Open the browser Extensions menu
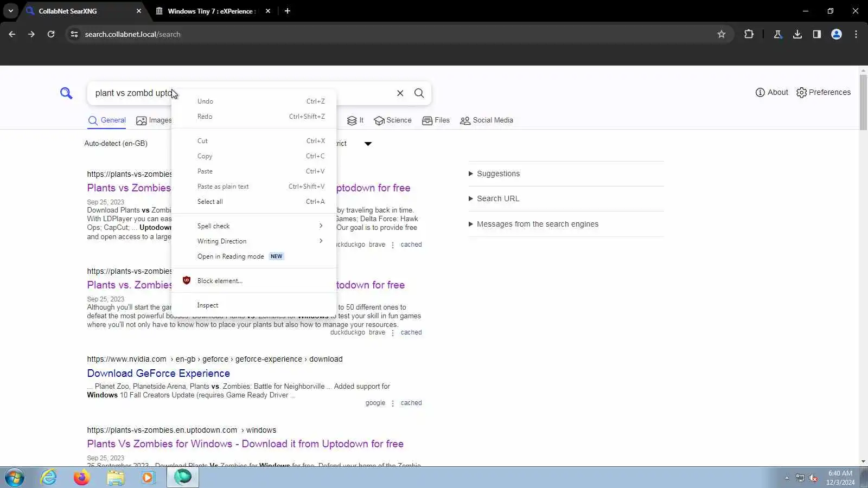Viewport: 868px width, 488px height. (x=749, y=34)
